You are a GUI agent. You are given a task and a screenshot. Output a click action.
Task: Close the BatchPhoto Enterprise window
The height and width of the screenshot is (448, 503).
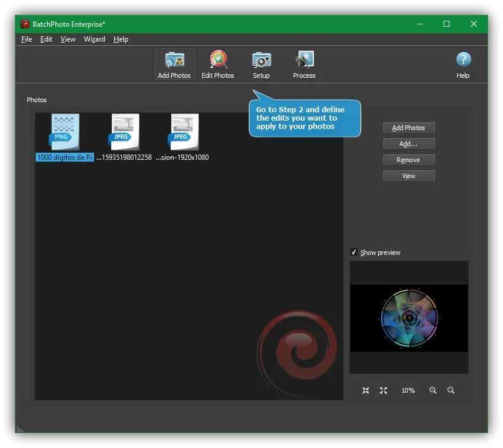(473, 24)
